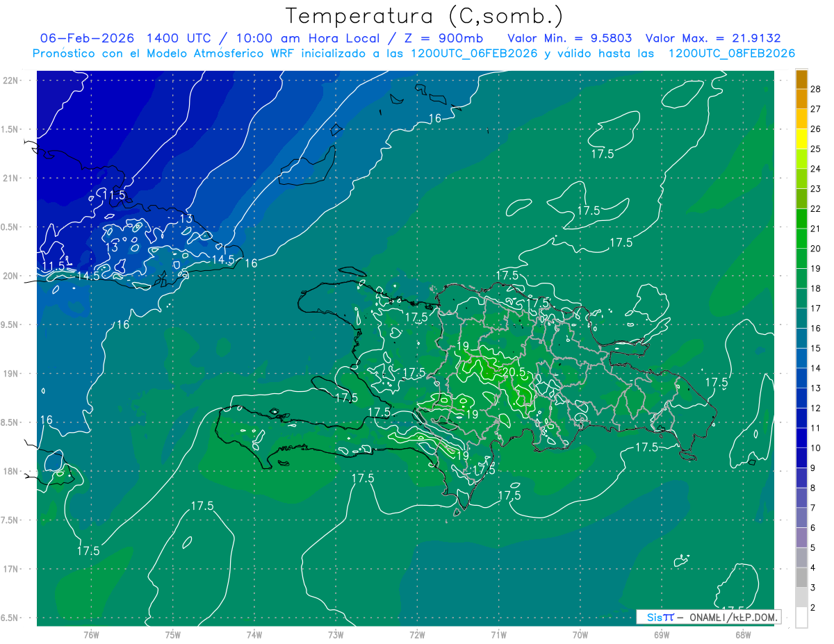Click the 22N latitude axis label

click(10, 80)
